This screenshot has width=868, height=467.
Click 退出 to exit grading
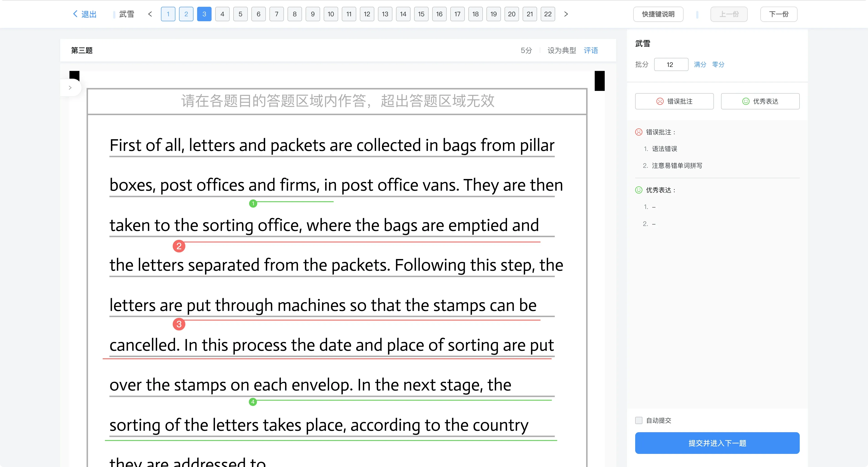(89, 14)
